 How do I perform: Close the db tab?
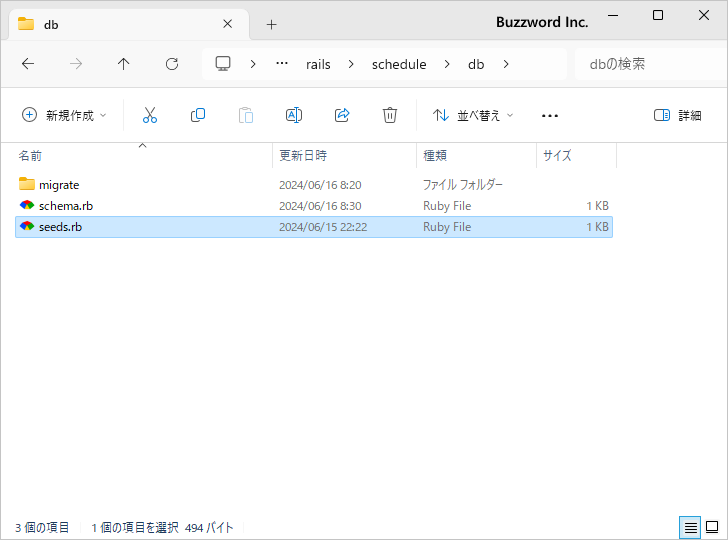pyautogui.click(x=228, y=24)
